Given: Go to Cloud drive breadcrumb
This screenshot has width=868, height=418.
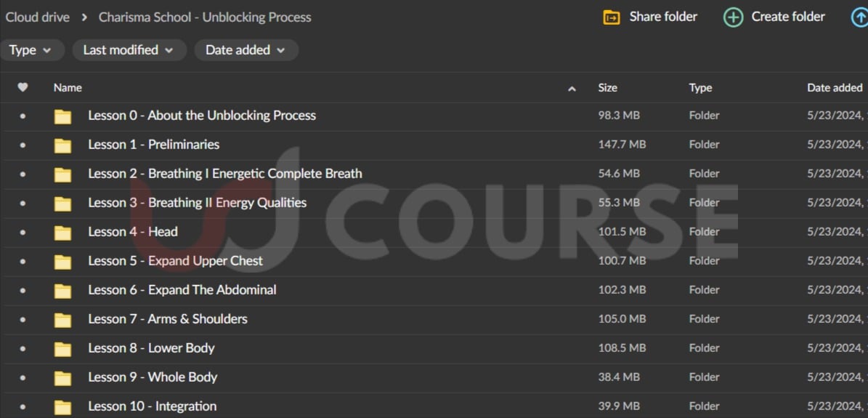Looking at the screenshot, I should [38, 17].
